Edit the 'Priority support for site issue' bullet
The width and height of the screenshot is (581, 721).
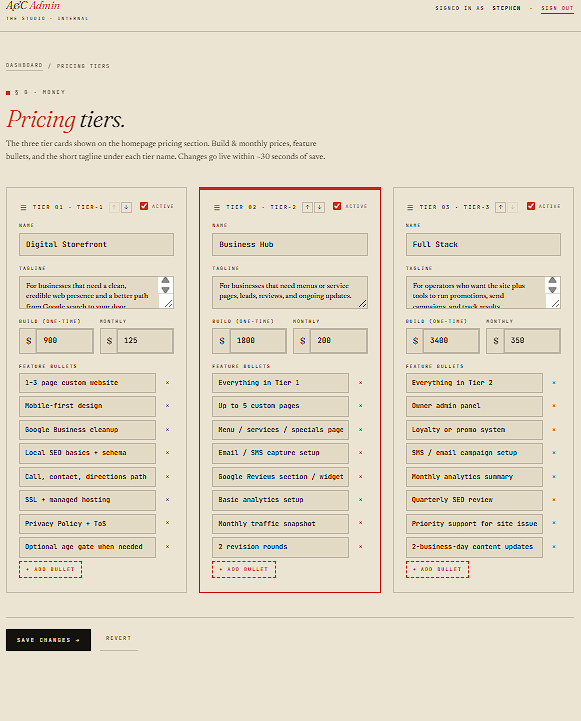point(474,524)
